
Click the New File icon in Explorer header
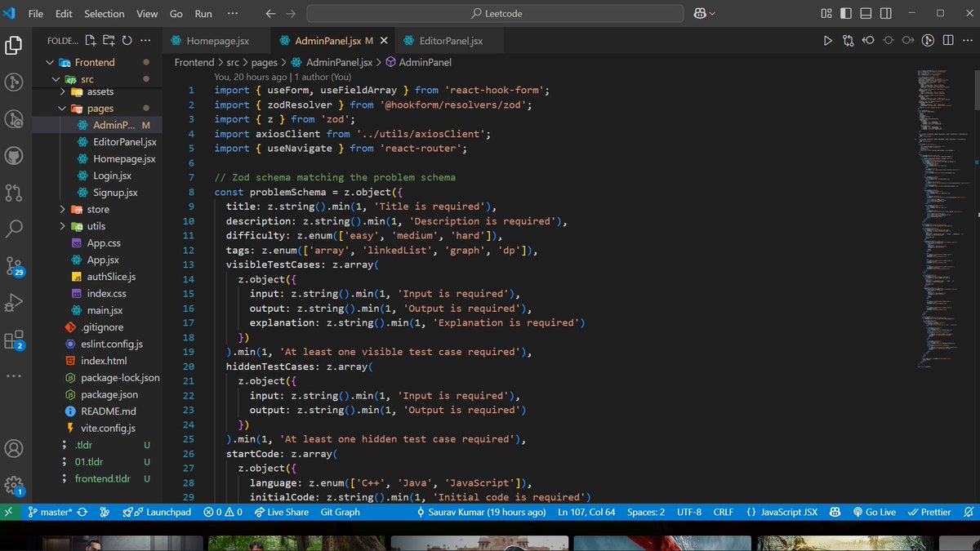coord(90,40)
